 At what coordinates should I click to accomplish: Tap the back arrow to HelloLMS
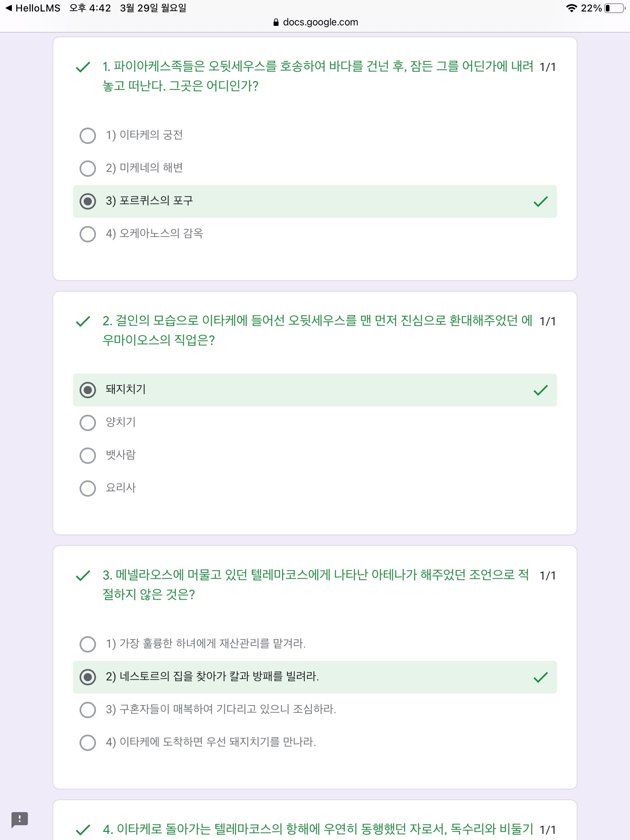(x=9, y=8)
